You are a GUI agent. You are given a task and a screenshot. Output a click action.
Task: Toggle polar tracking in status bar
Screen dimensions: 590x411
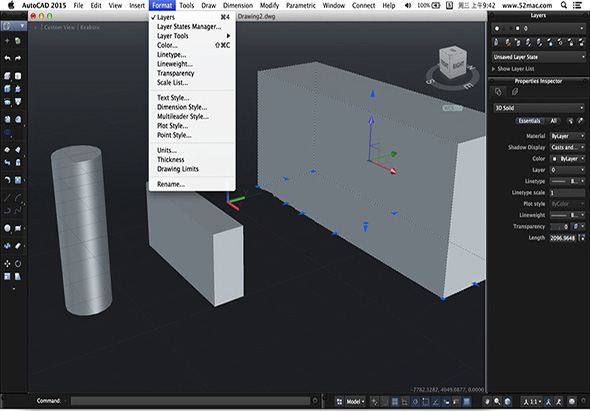tap(415, 401)
